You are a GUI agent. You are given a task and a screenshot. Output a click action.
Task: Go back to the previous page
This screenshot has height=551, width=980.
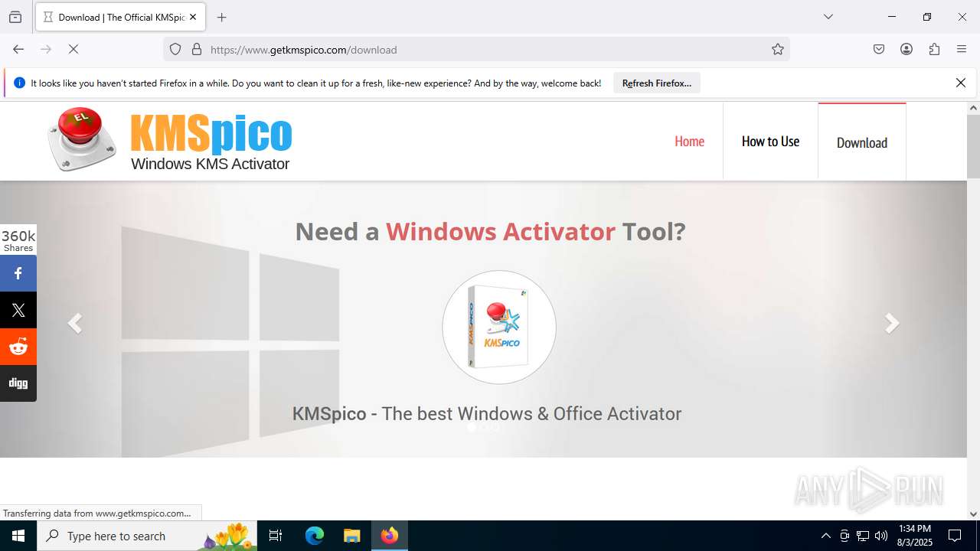pyautogui.click(x=18, y=49)
